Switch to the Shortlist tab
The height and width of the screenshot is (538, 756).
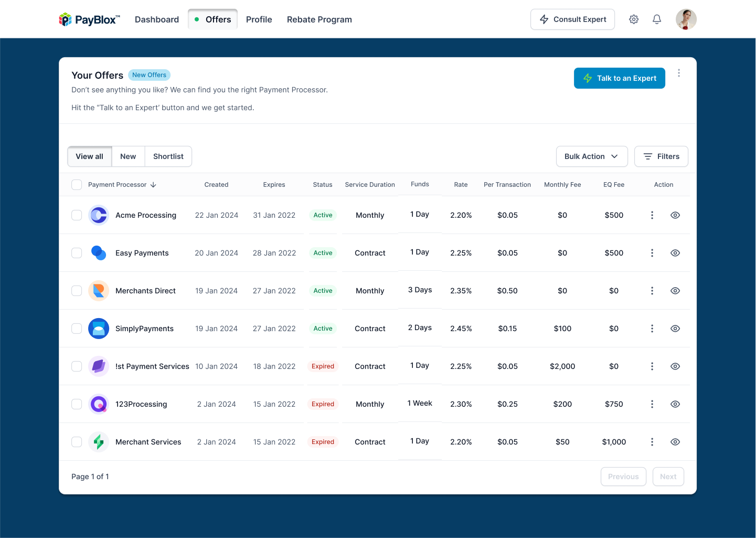[x=168, y=156]
